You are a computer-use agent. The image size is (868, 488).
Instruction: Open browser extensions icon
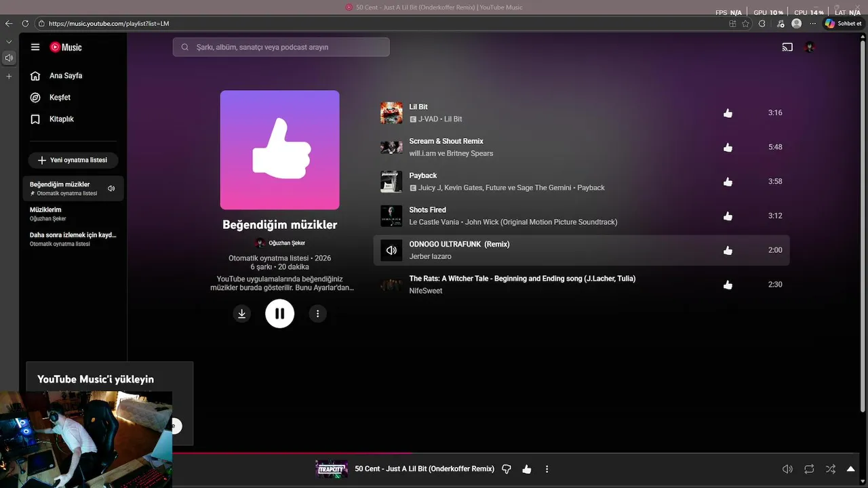click(762, 24)
